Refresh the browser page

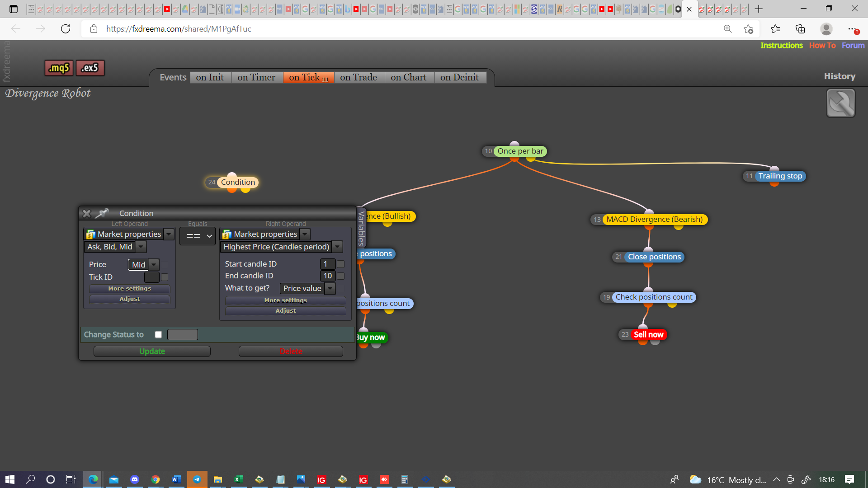click(x=66, y=29)
